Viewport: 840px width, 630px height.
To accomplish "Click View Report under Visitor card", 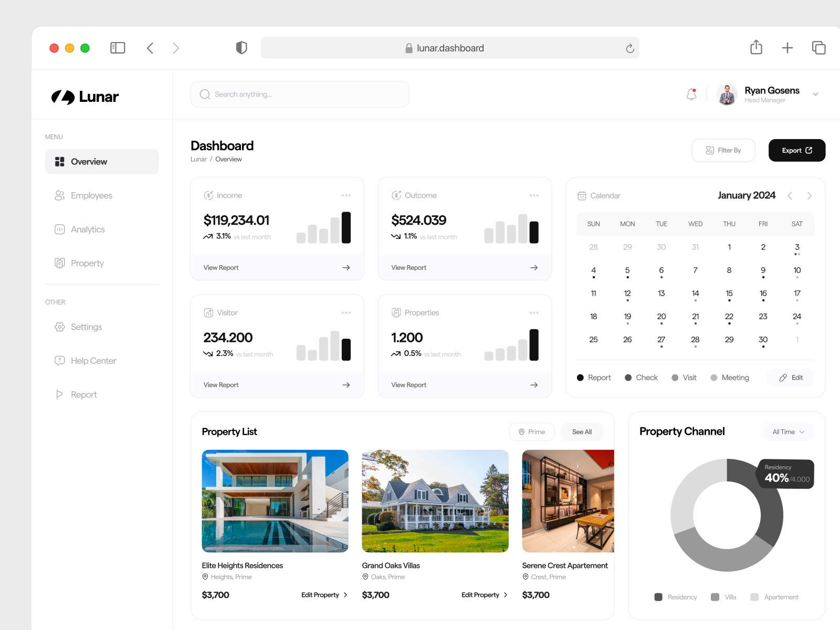I will tap(221, 384).
